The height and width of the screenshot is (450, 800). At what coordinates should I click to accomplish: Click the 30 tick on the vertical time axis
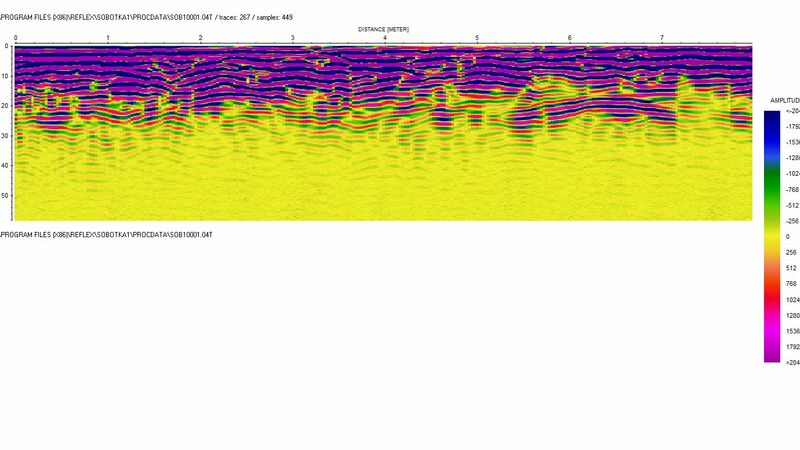click(6, 136)
